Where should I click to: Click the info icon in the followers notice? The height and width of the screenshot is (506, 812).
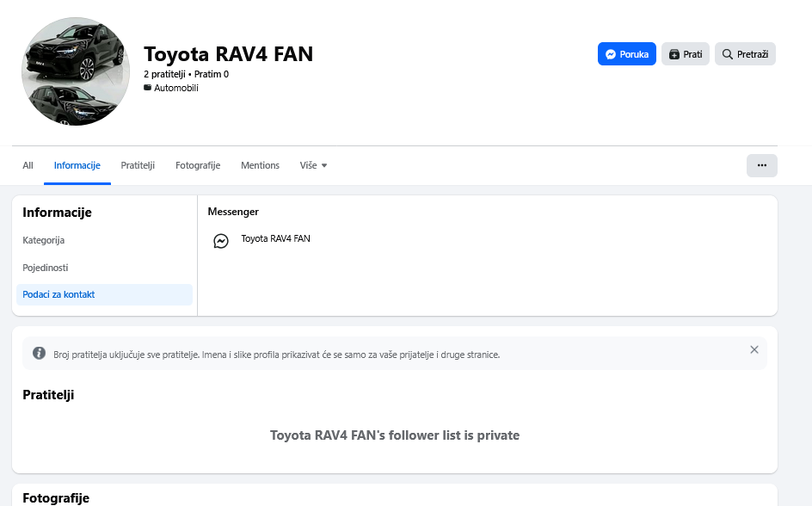tap(39, 353)
